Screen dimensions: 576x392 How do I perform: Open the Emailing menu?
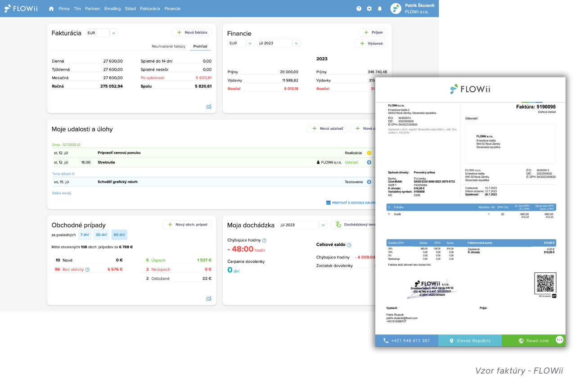[112, 9]
